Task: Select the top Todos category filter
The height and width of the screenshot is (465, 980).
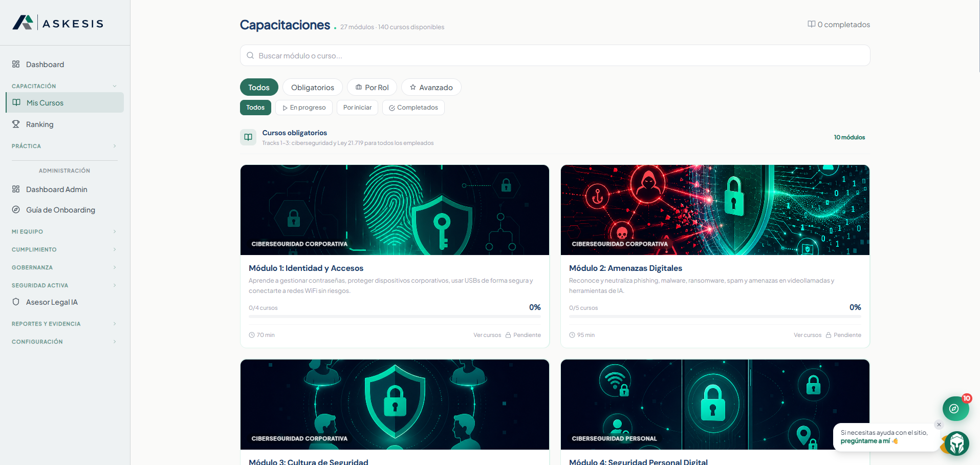Action: (x=259, y=87)
